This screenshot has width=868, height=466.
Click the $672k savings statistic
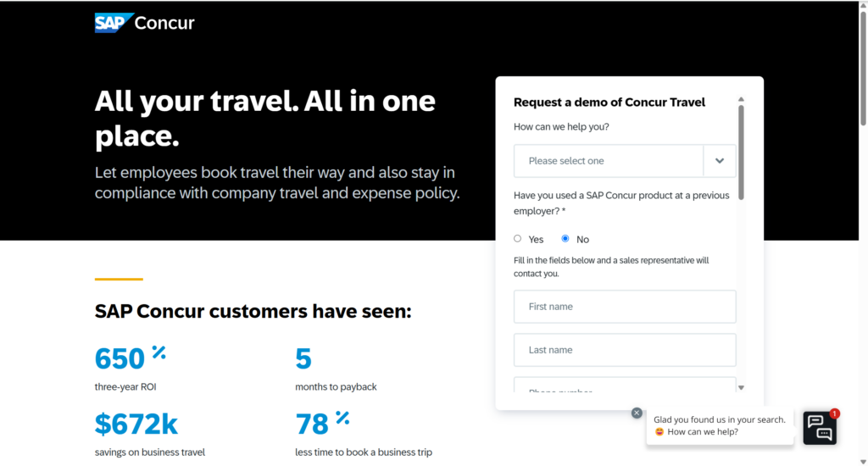(x=136, y=423)
